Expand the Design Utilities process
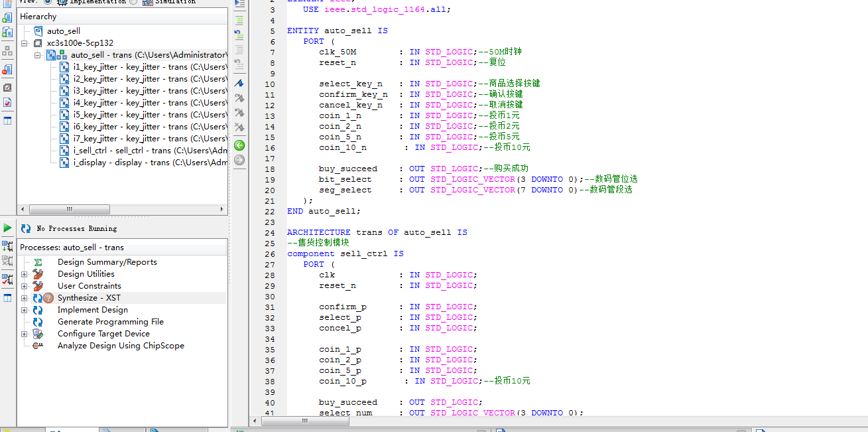 [x=25, y=274]
